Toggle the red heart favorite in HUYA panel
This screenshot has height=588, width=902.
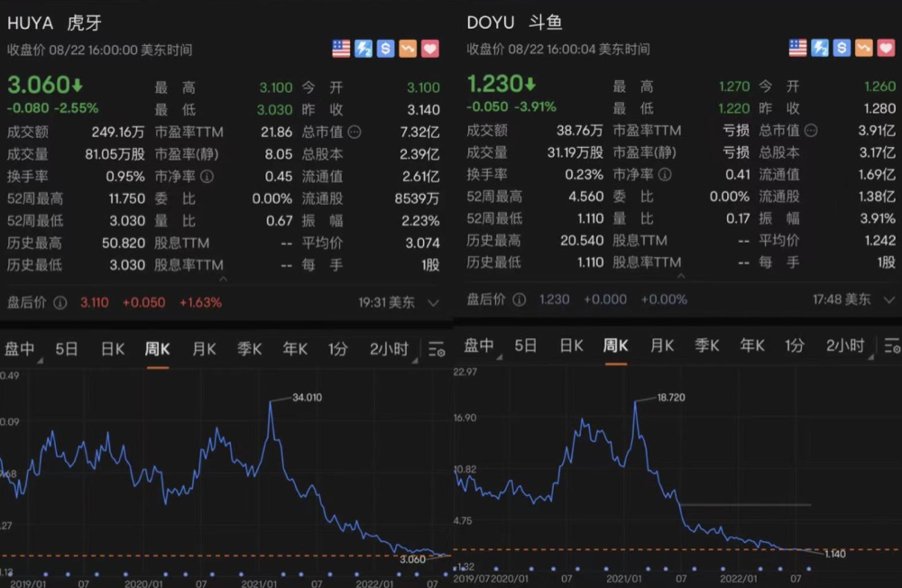pyautogui.click(x=429, y=49)
